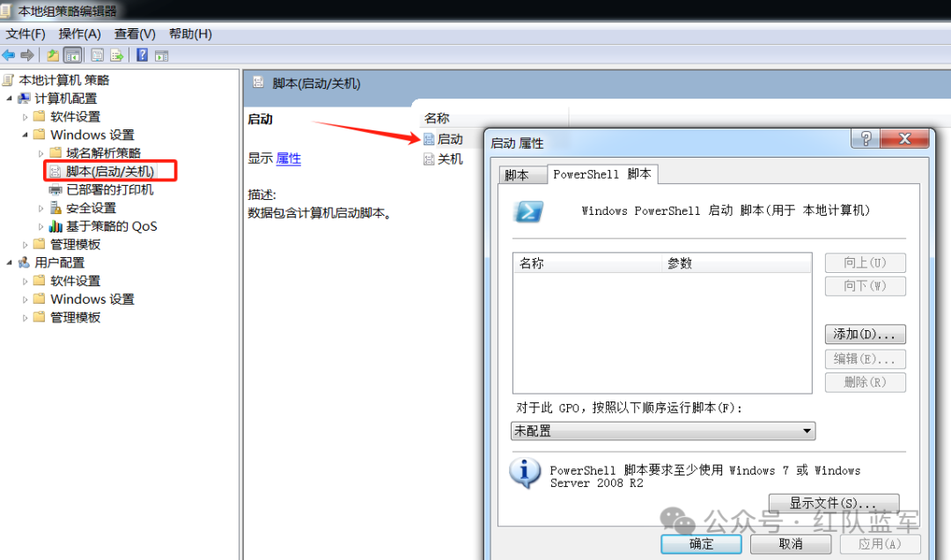This screenshot has width=951, height=560.
Task: Expand 软件设置 arrow under 计算机配置
Action: coord(25,116)
